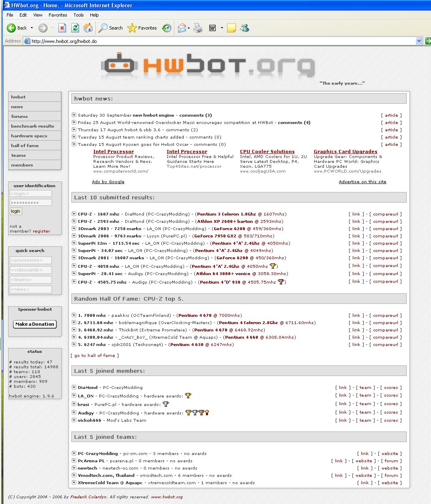
Task: Click the History icon in toolbar
Action: tap(167, 28)
